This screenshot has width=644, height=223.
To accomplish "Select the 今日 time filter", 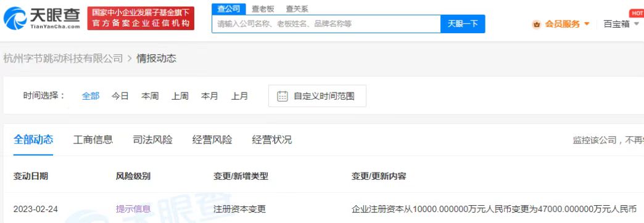I will 120,96.
